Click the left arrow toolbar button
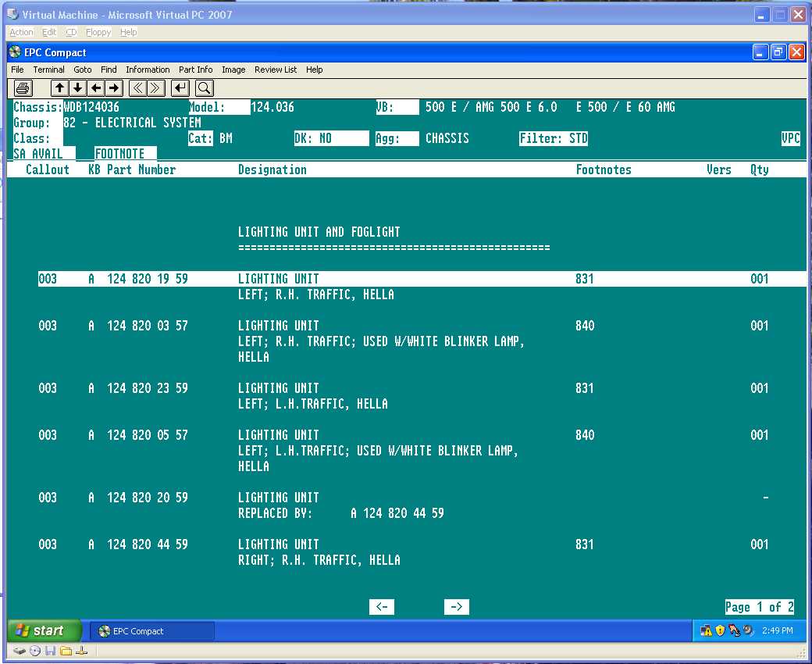This screenshot has width=812, height=664. tap(95, 87)
